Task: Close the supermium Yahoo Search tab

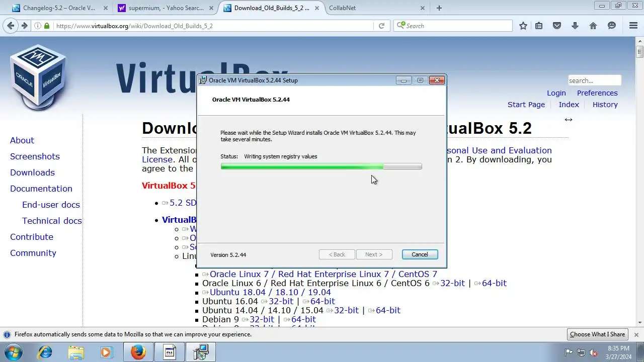Action: coord(212,8)
